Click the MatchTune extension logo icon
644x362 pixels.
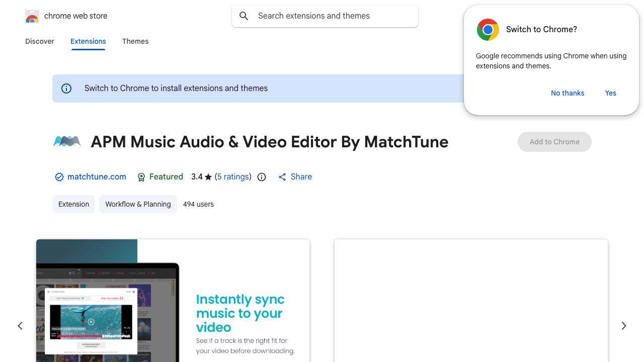67,142
